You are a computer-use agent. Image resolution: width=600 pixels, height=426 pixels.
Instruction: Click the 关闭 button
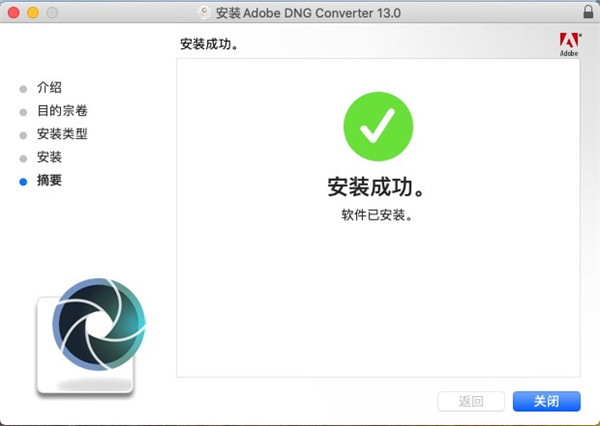[546, 401]
